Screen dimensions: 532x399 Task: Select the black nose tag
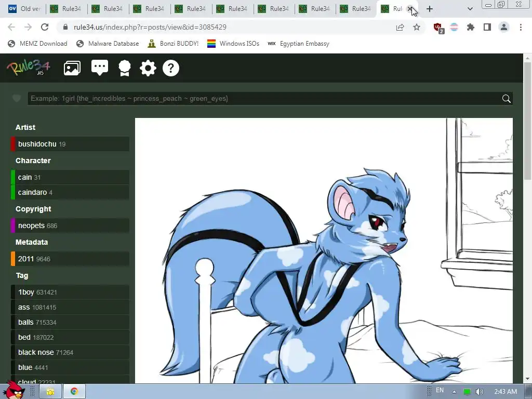coord(70,352)
